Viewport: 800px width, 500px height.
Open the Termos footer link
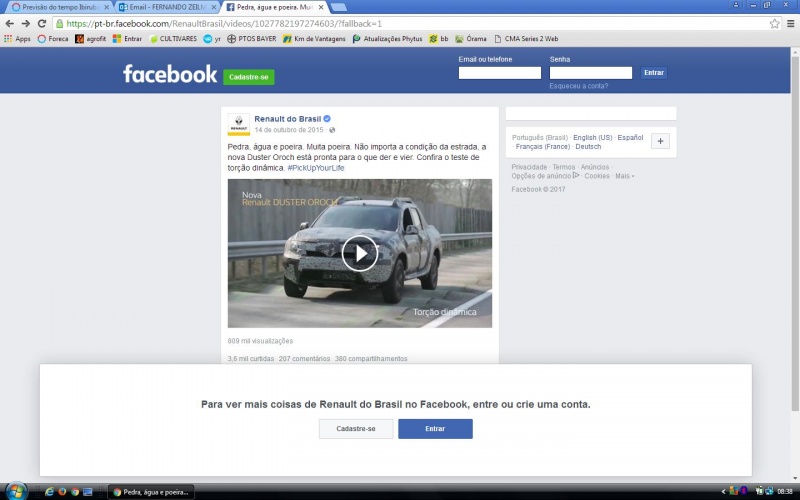[563, 167]
